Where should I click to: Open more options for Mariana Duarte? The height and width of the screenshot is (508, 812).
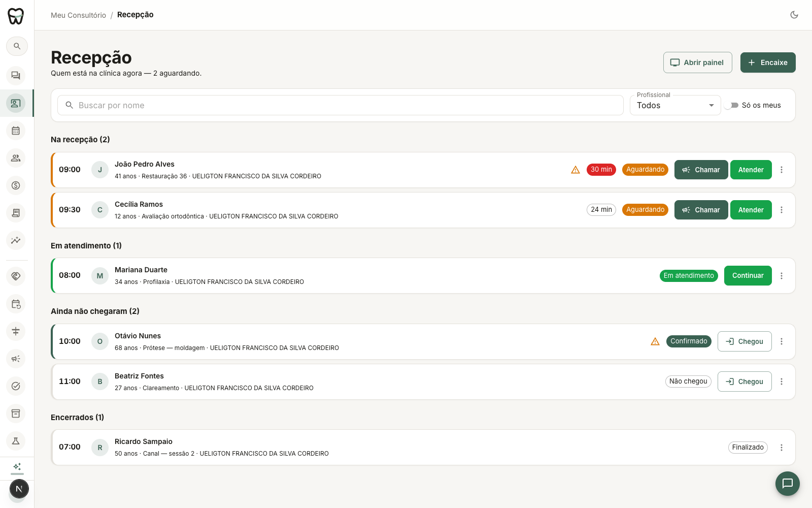tap(782, 276)
